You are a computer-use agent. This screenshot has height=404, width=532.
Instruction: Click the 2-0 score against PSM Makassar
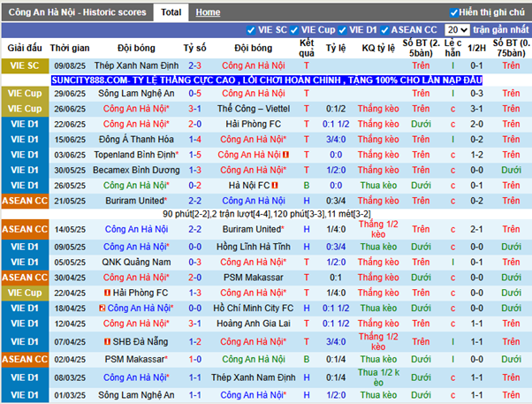pos(194,278)
